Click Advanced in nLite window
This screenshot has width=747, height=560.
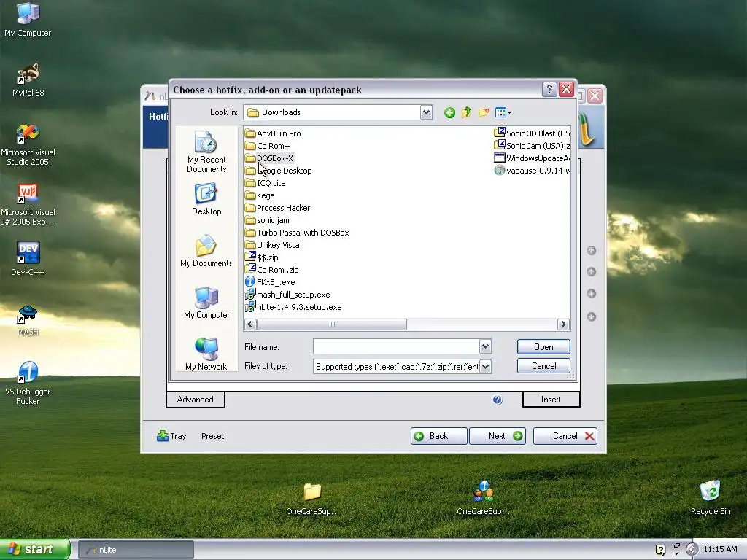[196, 400]
